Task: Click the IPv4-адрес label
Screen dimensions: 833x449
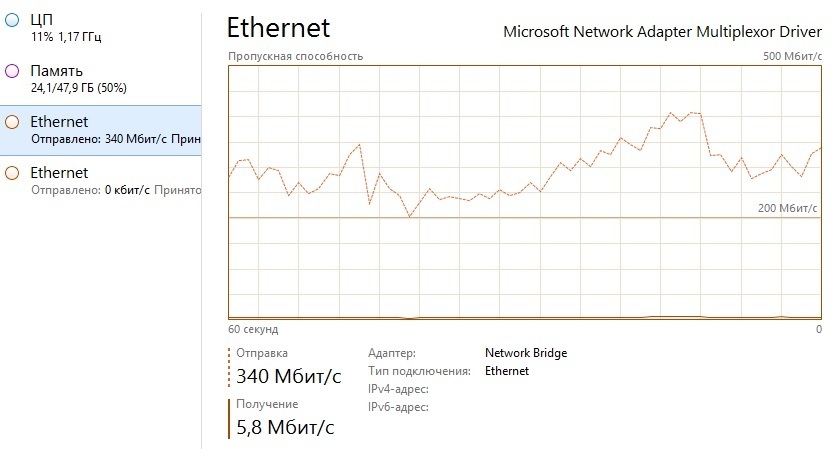Action: (398, 389)
